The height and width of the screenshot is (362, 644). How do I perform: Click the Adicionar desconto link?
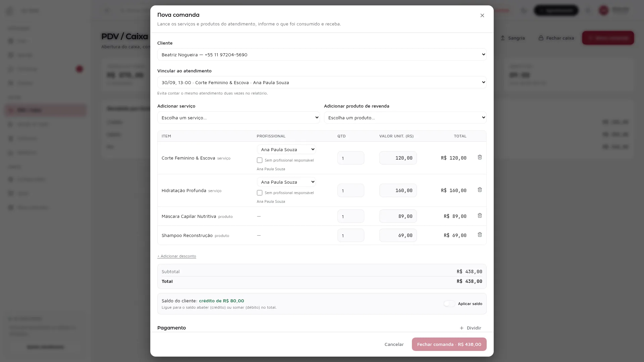[x=177, y=256]
